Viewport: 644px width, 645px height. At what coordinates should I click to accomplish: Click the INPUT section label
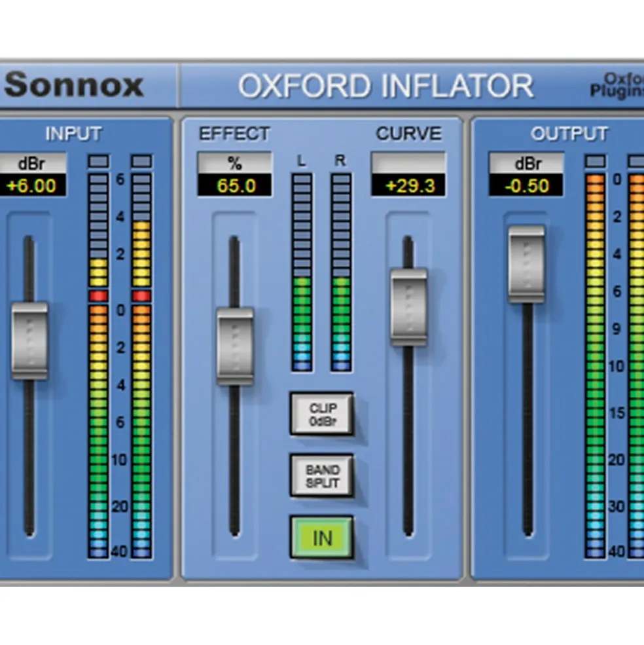pyautogui.click(x=73, y=134)
